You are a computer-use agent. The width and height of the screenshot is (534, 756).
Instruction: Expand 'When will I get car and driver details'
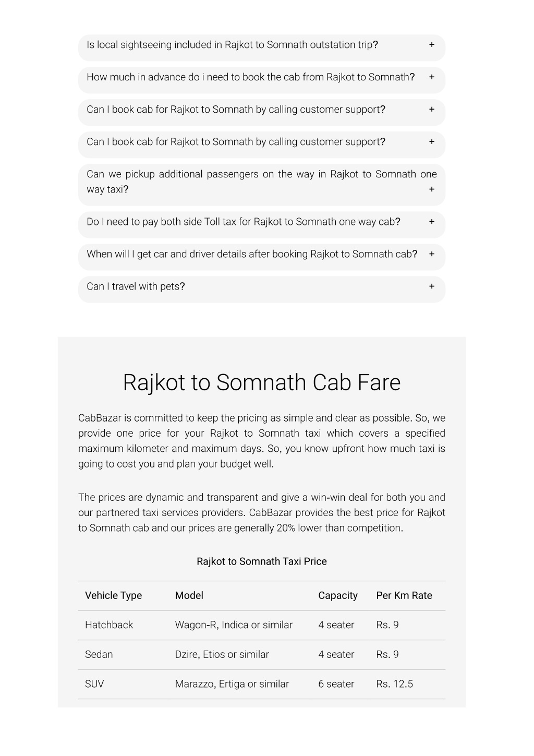(x=252, y=254)
